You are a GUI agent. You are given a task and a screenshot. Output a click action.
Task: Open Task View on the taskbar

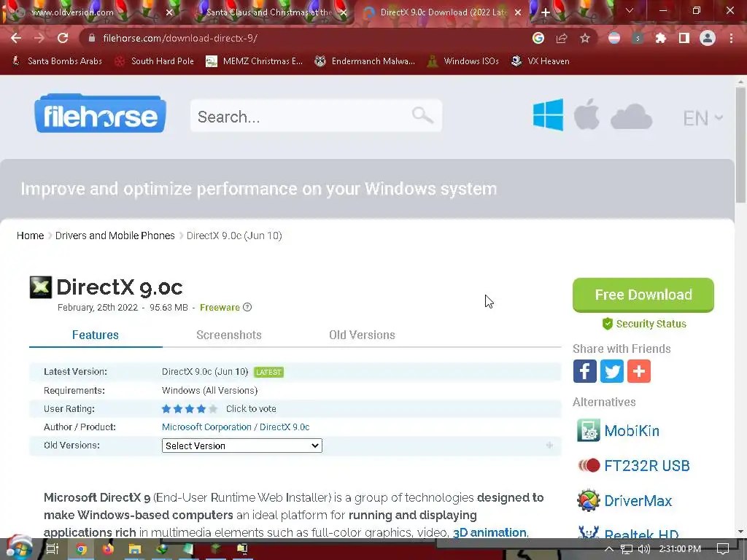[x=52, y=549]
